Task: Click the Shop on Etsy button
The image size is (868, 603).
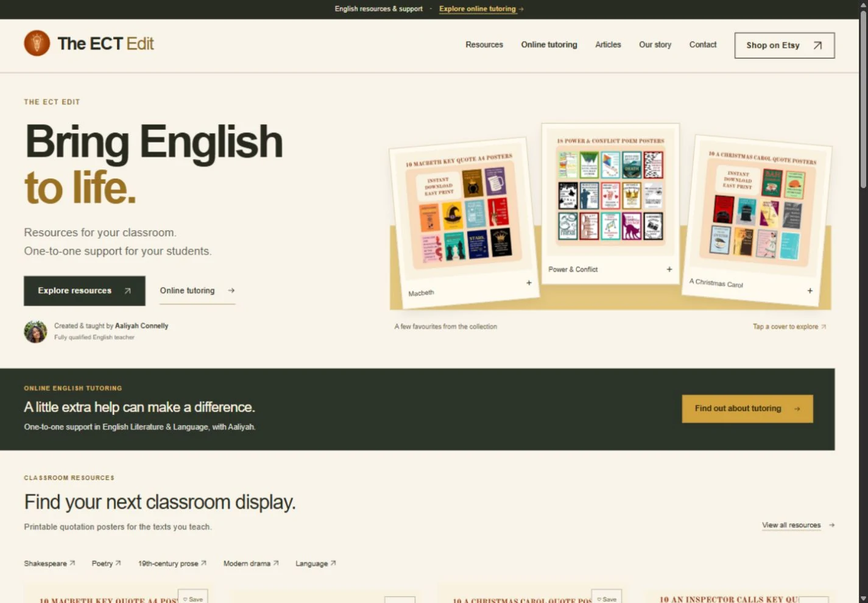Action: click(785, 45)
